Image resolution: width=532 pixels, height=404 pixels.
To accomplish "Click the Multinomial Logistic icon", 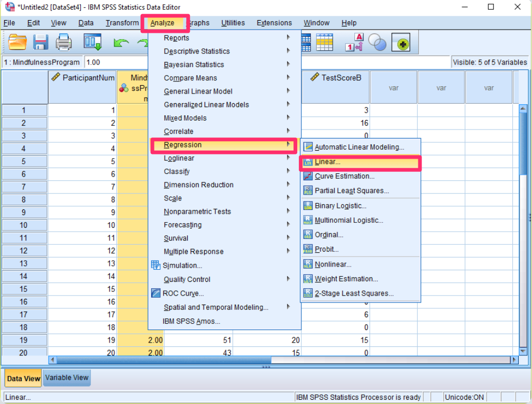I will click(308, 220).
